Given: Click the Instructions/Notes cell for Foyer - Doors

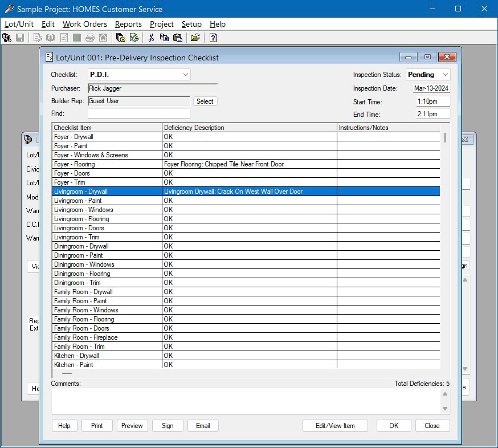Looking at the screenshot, I should coord(389,173).
